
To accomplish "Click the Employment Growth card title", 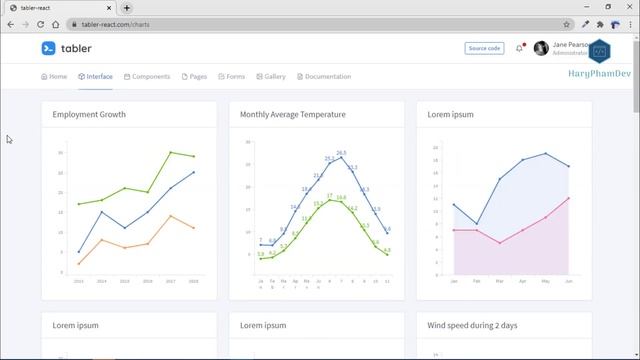I will [x=89, y=114].
